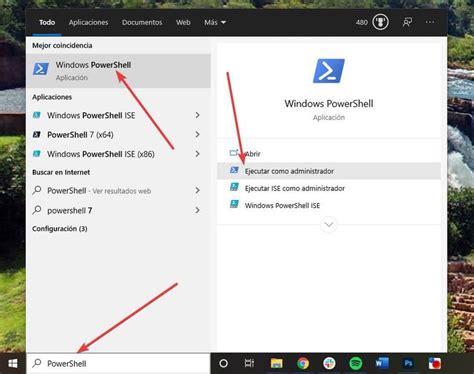Image resolution: width=474 pixels, height=374 pixels.
Task: Choose the Windows PowerShell ISE action
Action: coord(329,205)
